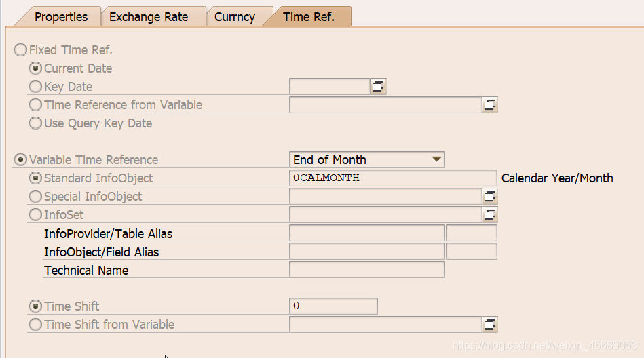Choose the Special InfoObject radio button
Screen dimensions: 644x358
(35, 197)
